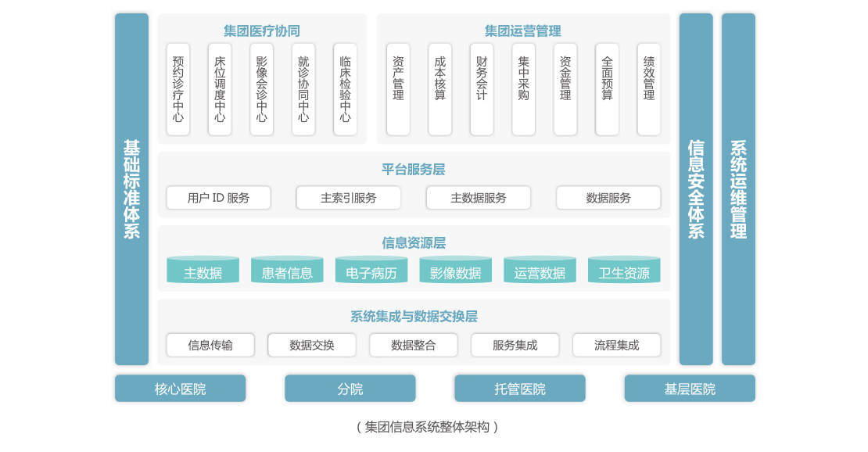868x452 pixels.
Task: Select the 主索引服务 box
Action: pyautogui.click(x=349, y=198)
